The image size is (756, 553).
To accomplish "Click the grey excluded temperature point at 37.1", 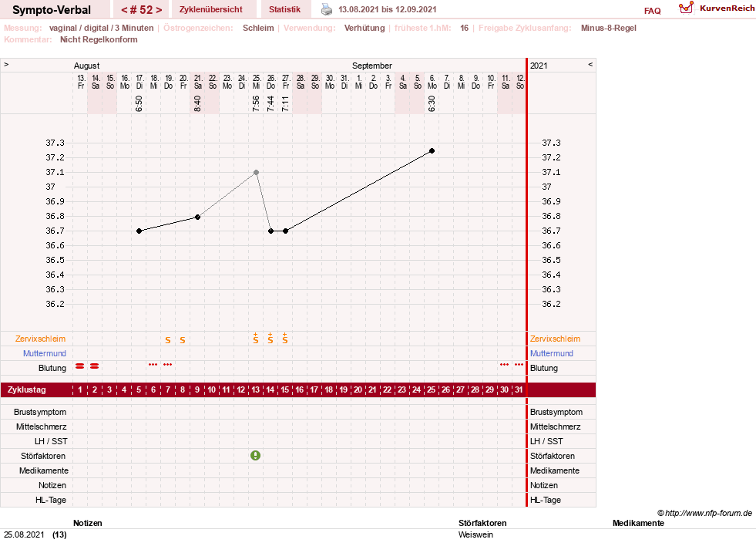I will pos(256,172).
